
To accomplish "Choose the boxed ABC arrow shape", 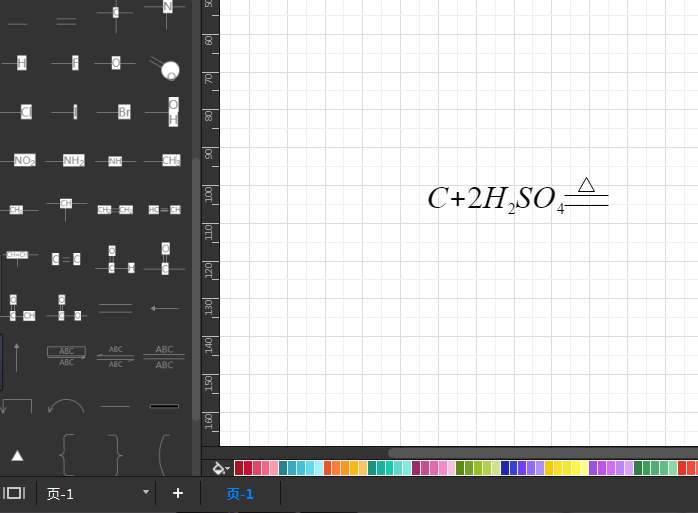I will click(x=66, y=356).
